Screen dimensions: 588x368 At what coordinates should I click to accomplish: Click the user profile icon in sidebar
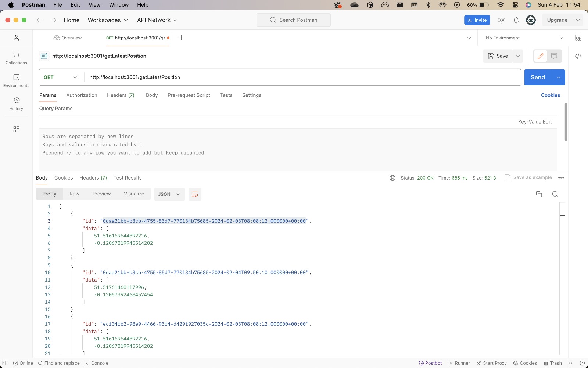coord(16,38)
